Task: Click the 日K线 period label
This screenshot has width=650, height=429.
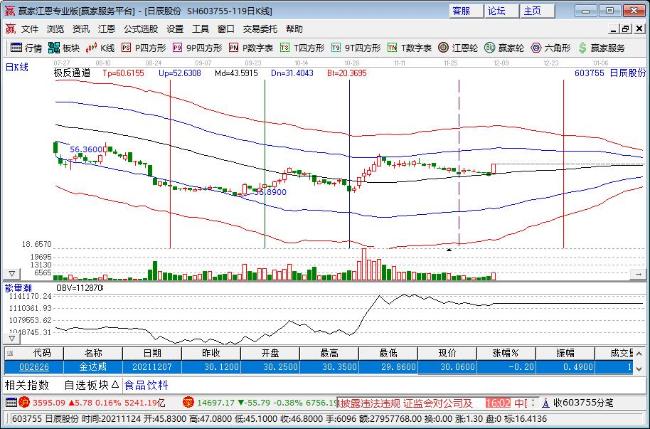Action: pyautogui.click(x=17, y=67)
